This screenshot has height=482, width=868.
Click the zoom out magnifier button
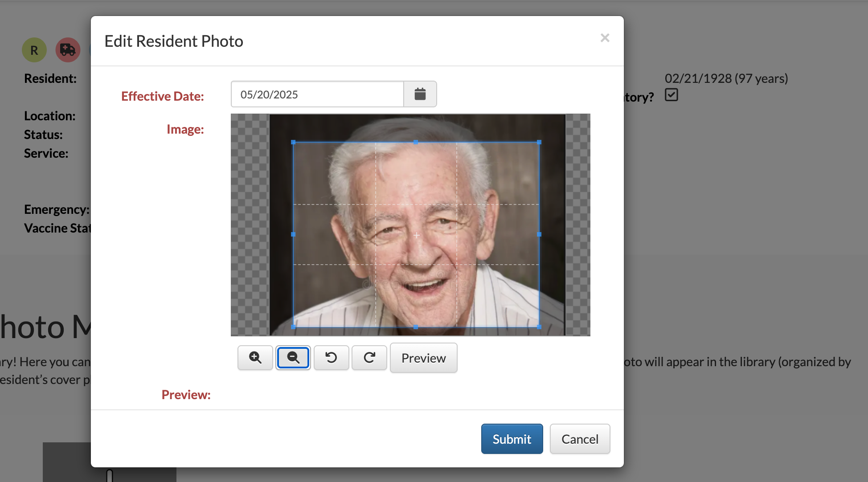click(x=293, y=358)
